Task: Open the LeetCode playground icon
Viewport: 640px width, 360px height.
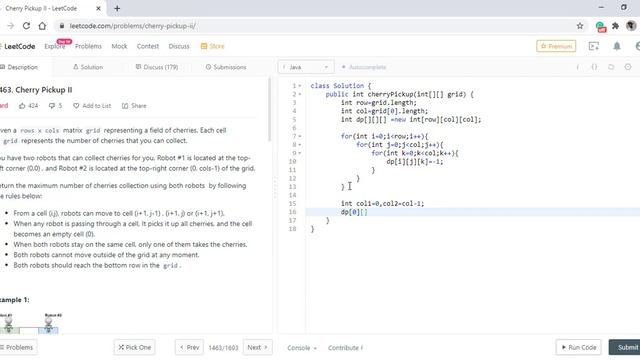Action: tap(594, 46)
